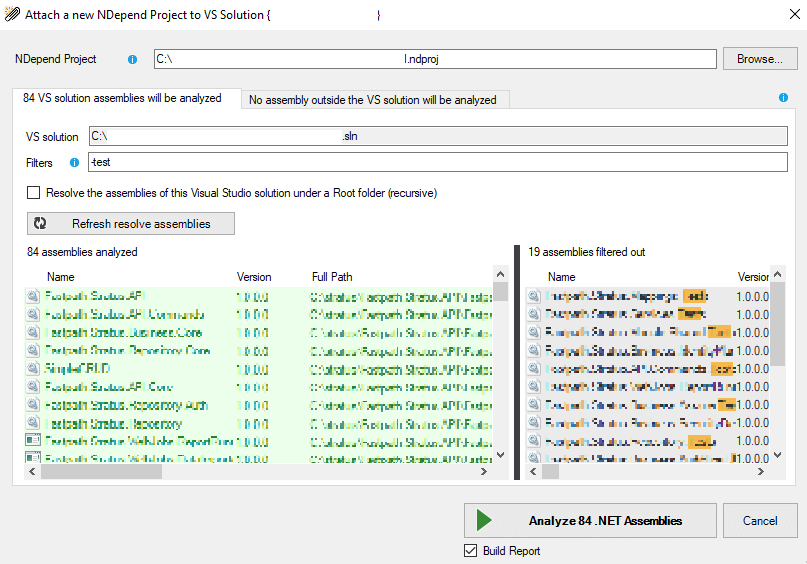Click the green play arrow on Analyze button
The height and width of the screenshot is (564, 807).
click(x=484, y=520)
